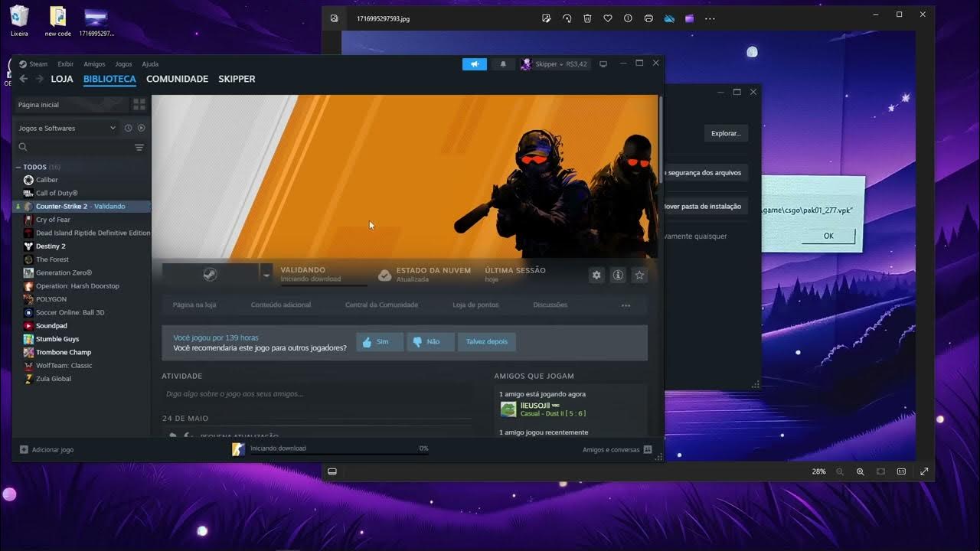Click the download progress bar
Screen dimensions: 980x551
tap(339, 455)
